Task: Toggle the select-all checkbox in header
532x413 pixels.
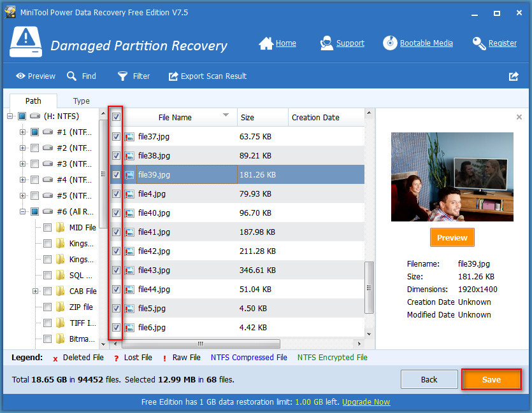Action: click(x=116, y=117)
